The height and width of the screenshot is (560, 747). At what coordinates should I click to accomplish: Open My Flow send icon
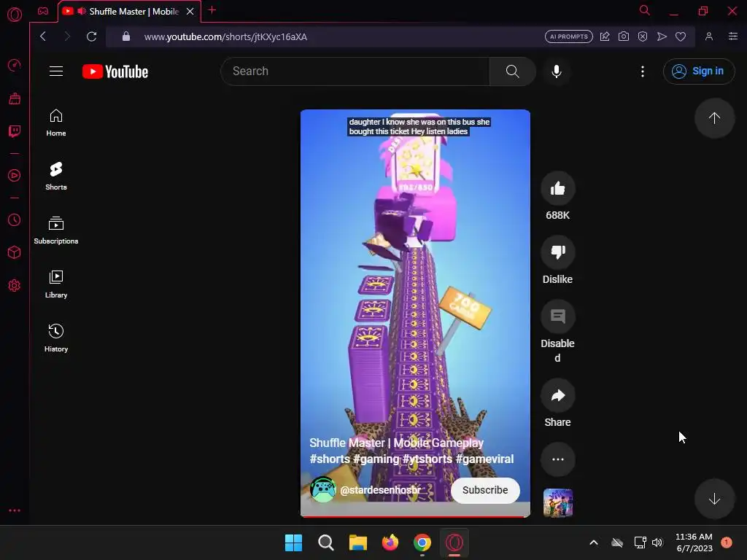click(x=662, y=36)
